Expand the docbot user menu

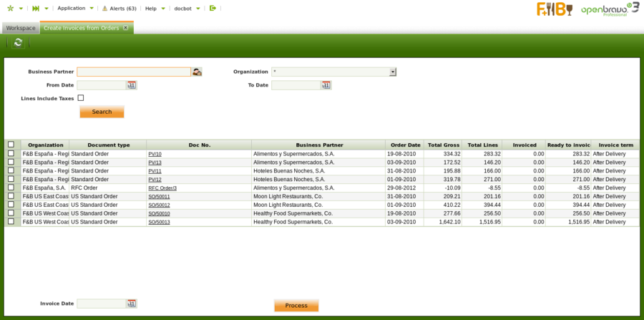(x=186, y=8)
